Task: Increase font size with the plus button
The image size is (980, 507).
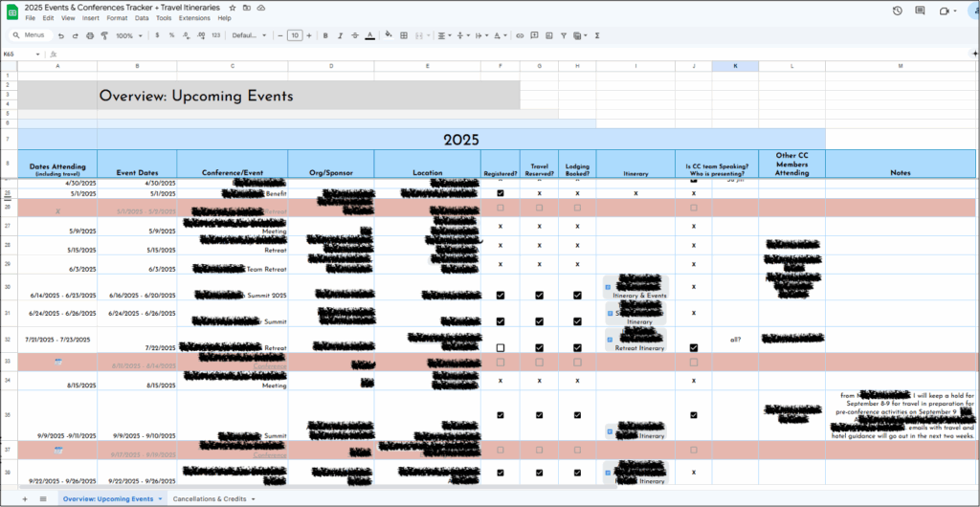Action: (x=310, y=35)
